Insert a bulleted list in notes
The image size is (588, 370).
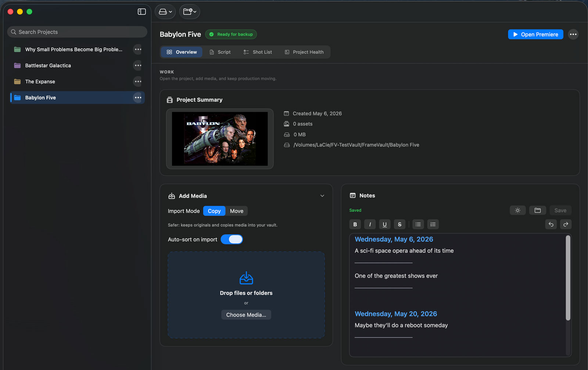[x=418, y=224]
